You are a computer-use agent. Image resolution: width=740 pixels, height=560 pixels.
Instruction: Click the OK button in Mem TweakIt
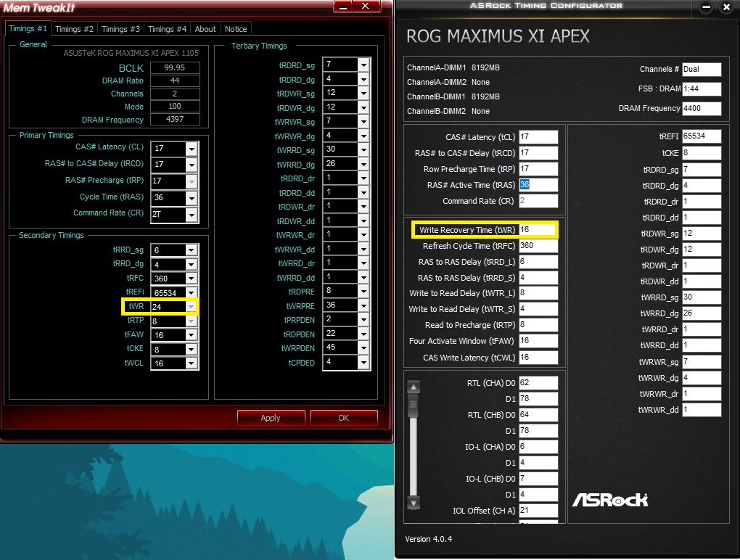point(344,418)
